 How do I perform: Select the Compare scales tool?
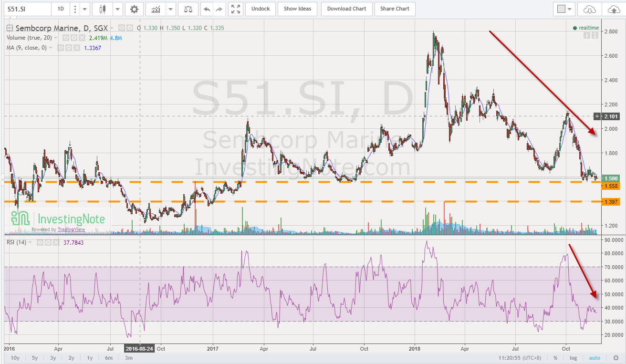click(x=188, y=9)
